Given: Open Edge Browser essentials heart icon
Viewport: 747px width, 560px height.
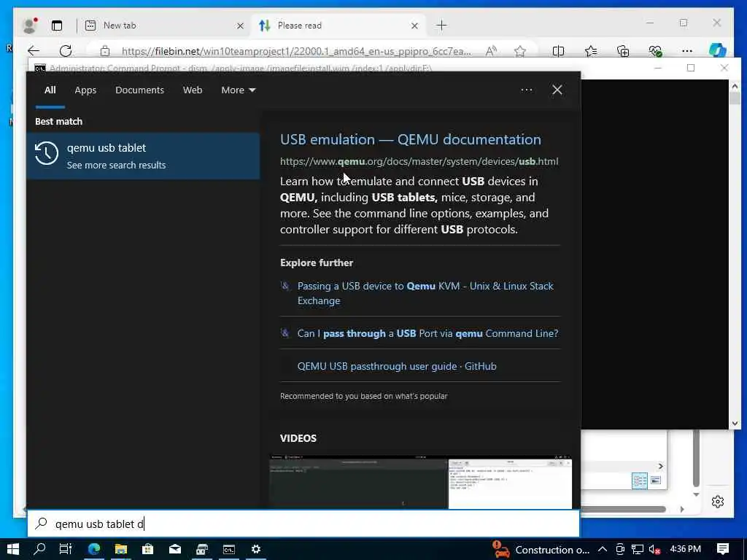Looking at the screenshot, I should click(x=655, y=51).
